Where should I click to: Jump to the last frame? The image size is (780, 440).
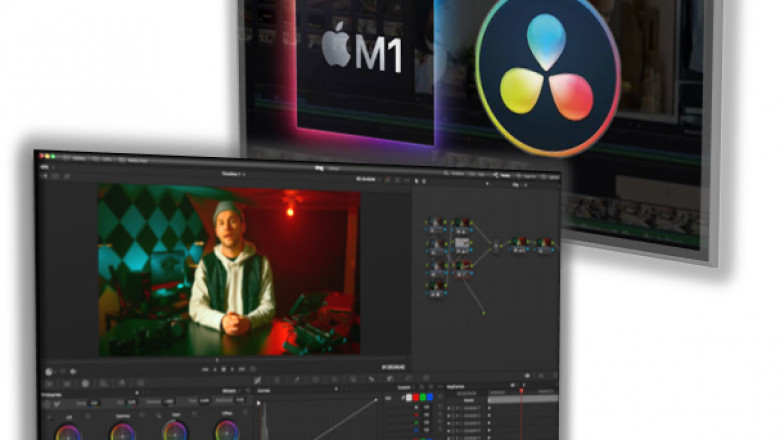[242, 369]
